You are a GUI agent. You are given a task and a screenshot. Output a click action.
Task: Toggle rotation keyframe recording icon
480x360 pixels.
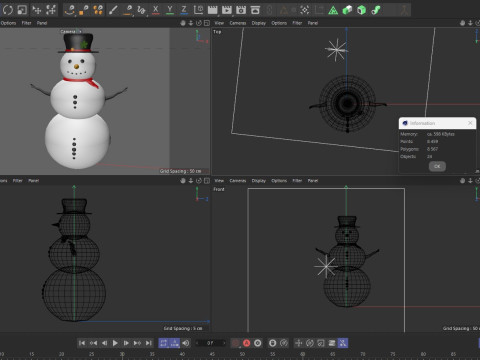(310, 343)
